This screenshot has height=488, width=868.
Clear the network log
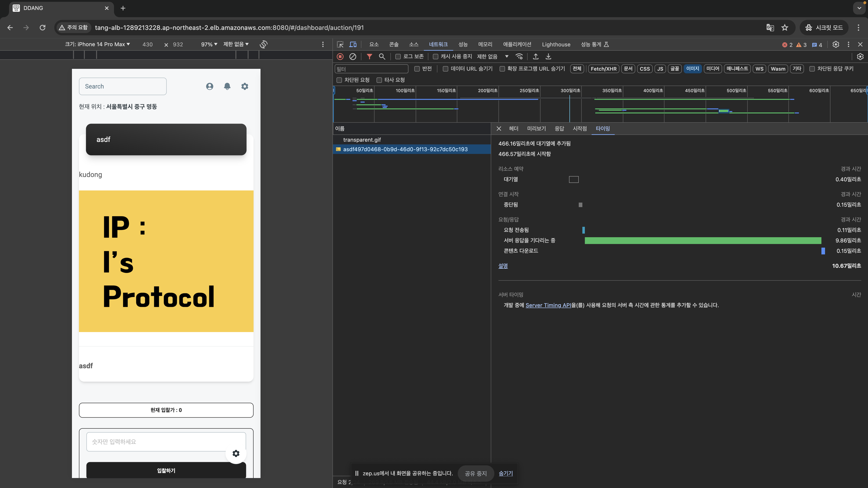point(352,57)
